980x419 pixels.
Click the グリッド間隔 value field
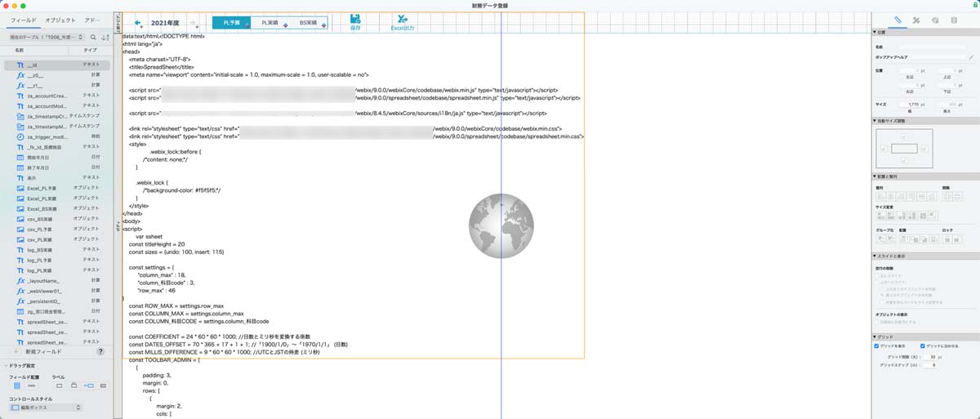tap(932, 357)
